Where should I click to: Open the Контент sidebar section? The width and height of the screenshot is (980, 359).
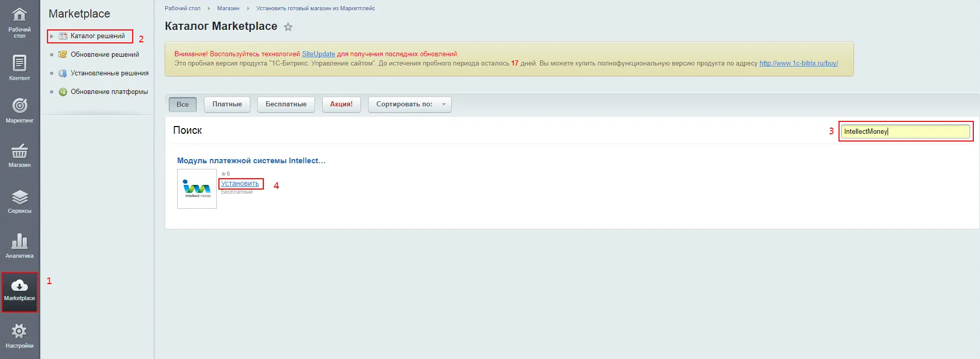[x=20, y=68]
